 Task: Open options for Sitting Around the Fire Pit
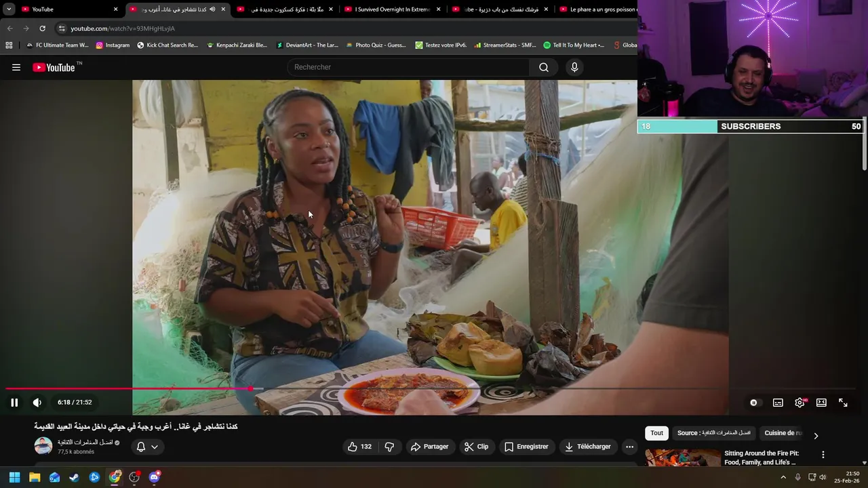823,455
